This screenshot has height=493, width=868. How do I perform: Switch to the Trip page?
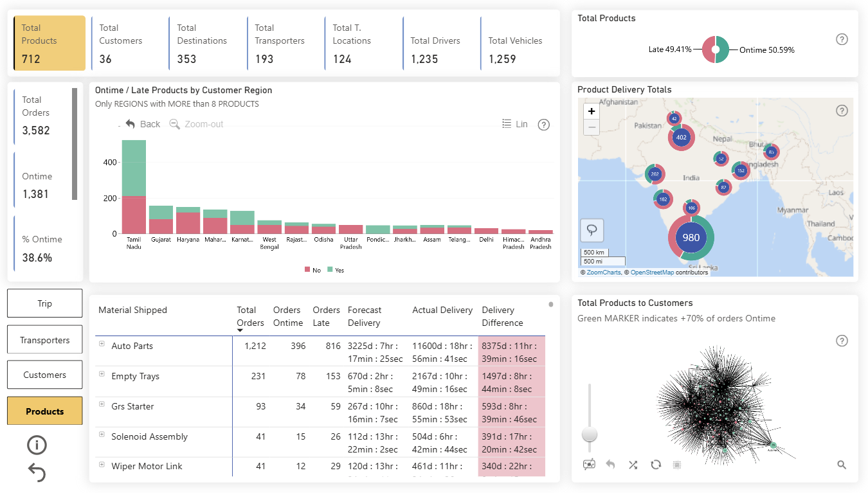click(45, 303)
